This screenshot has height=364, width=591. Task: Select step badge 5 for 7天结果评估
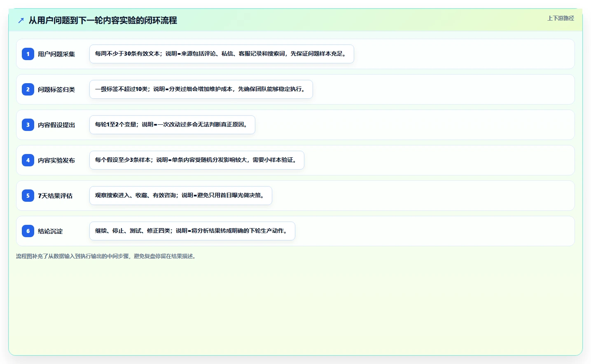click(28, 196)
